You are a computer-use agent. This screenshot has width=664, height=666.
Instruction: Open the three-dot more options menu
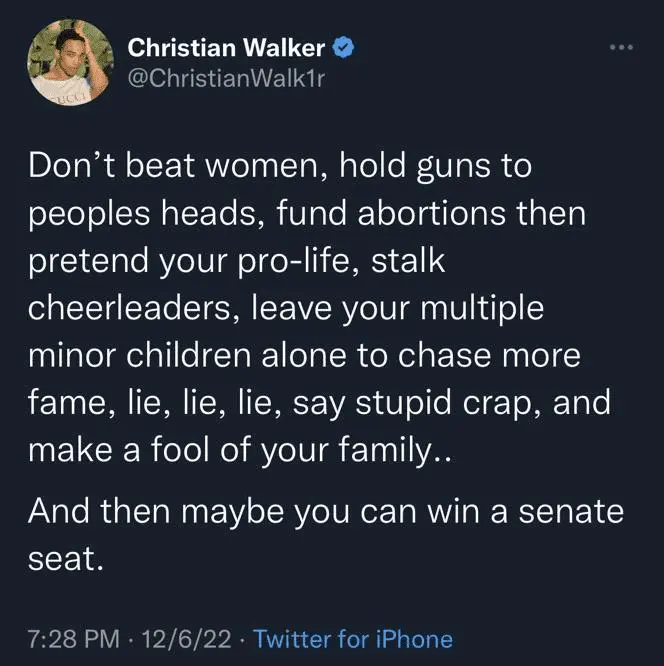622,47
